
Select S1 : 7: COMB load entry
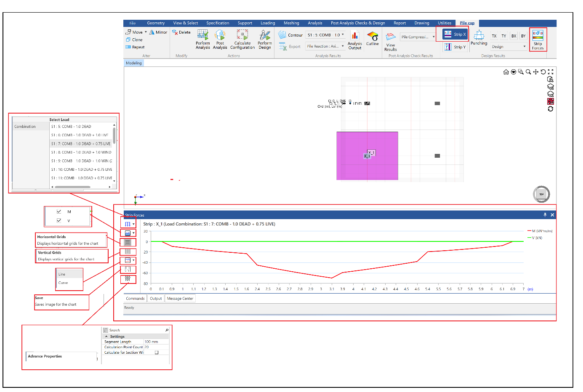coord(81,144)
